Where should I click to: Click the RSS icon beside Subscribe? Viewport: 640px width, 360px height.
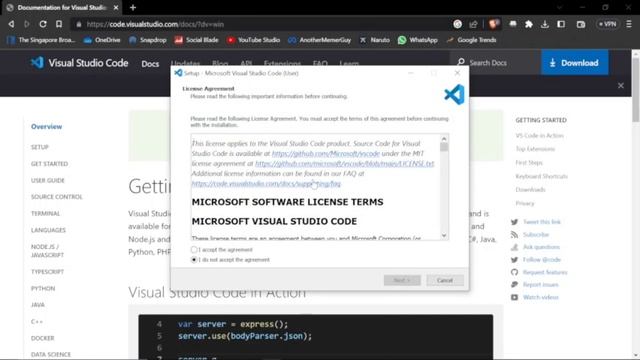click(514, 234)
